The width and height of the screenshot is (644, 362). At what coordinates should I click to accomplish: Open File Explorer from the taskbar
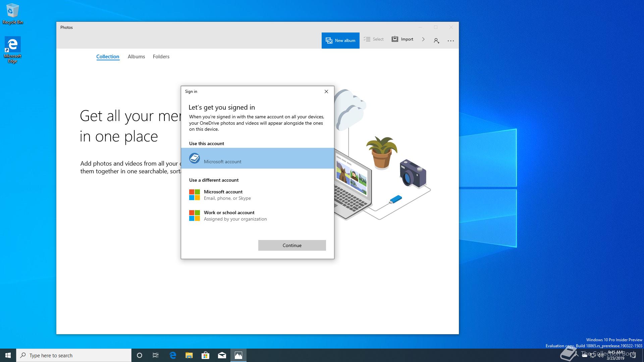pos(189,355)
